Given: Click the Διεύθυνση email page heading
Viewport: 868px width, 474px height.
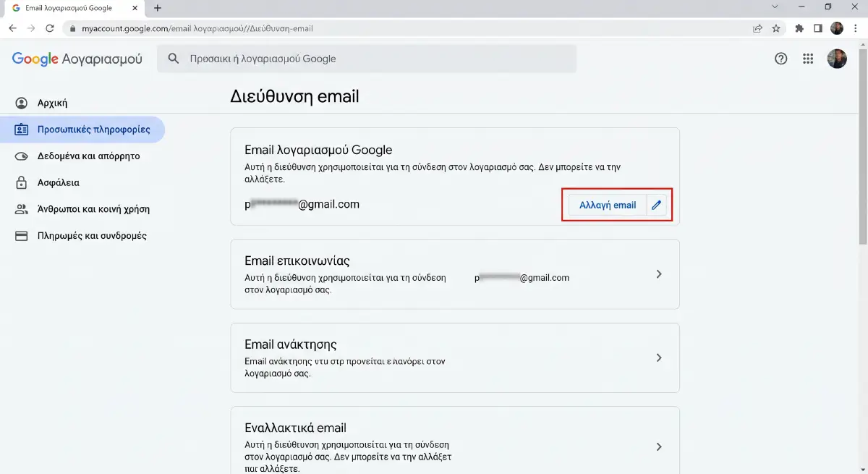Looking at the screenshot, I should pyautogui.click(x=294, y=96).
